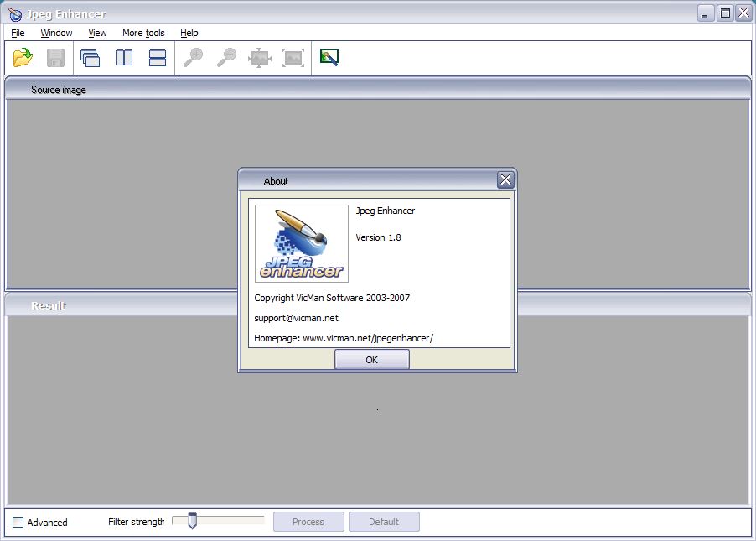Click the fit to window icon
The height and width of the screenshot is (541, 756).
pos(293,58)
